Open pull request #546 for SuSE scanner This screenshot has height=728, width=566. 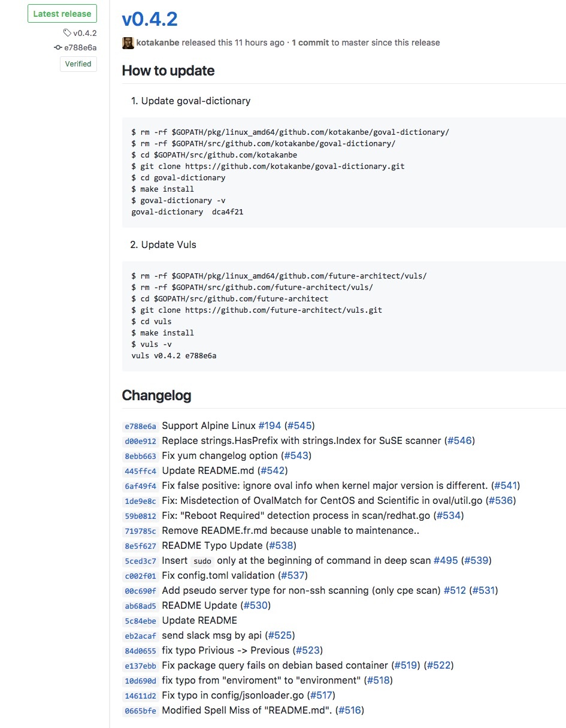click(459, 440)
